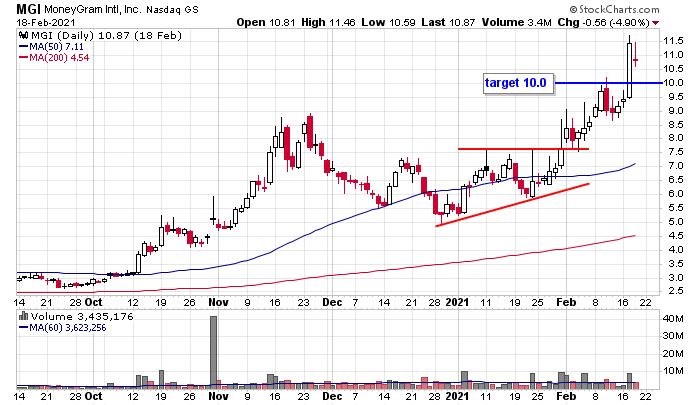Viewport: 700px width, 405px height.
Task: Click the 'Nasdaq GS' exchange label
Action: click(172, 9)
